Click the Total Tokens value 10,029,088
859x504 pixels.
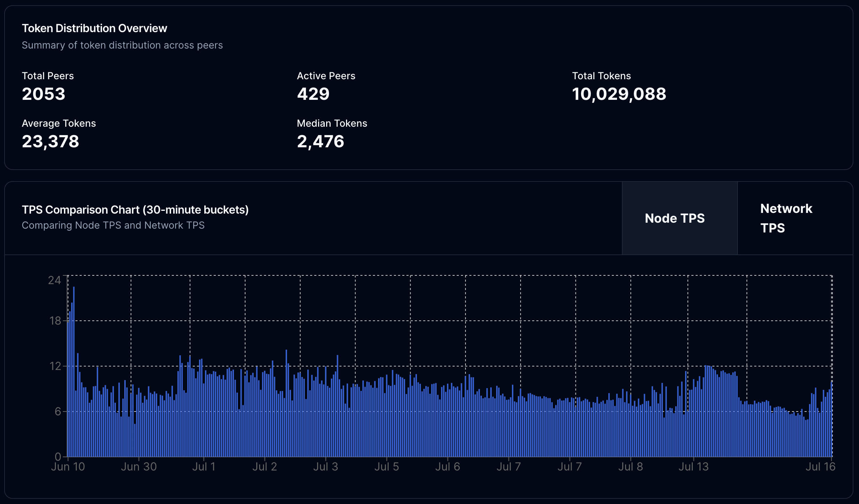click(619, 94)
